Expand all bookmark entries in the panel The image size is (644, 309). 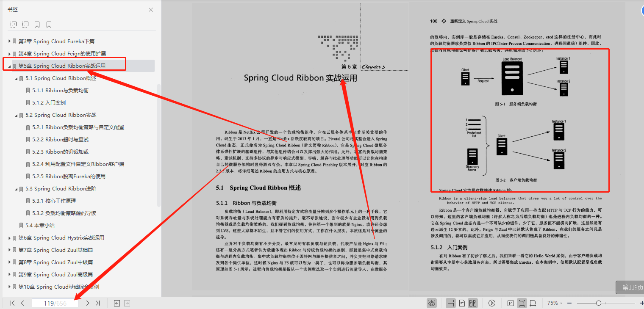pos(14,24)
